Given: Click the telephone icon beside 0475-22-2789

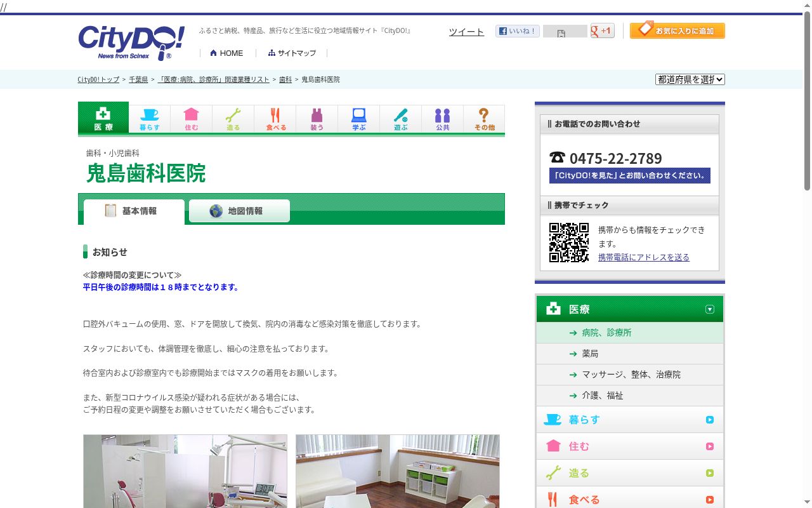Looking at the screenshot, I should (x=557, y=157).
